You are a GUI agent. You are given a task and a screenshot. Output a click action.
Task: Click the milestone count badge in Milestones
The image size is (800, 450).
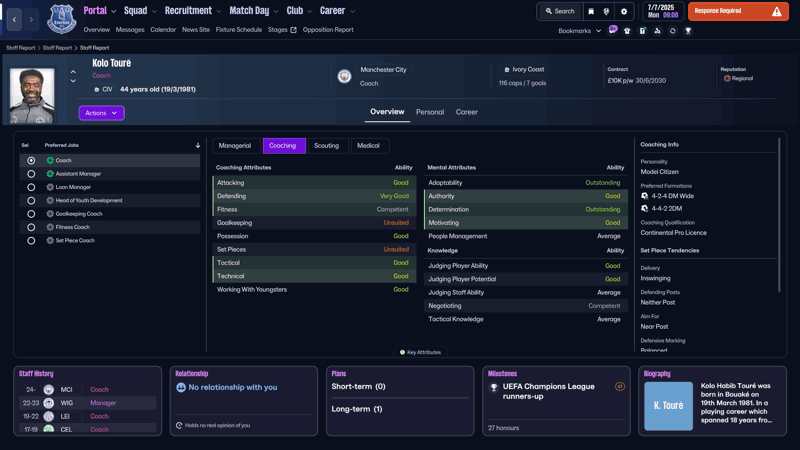(619, 387)
